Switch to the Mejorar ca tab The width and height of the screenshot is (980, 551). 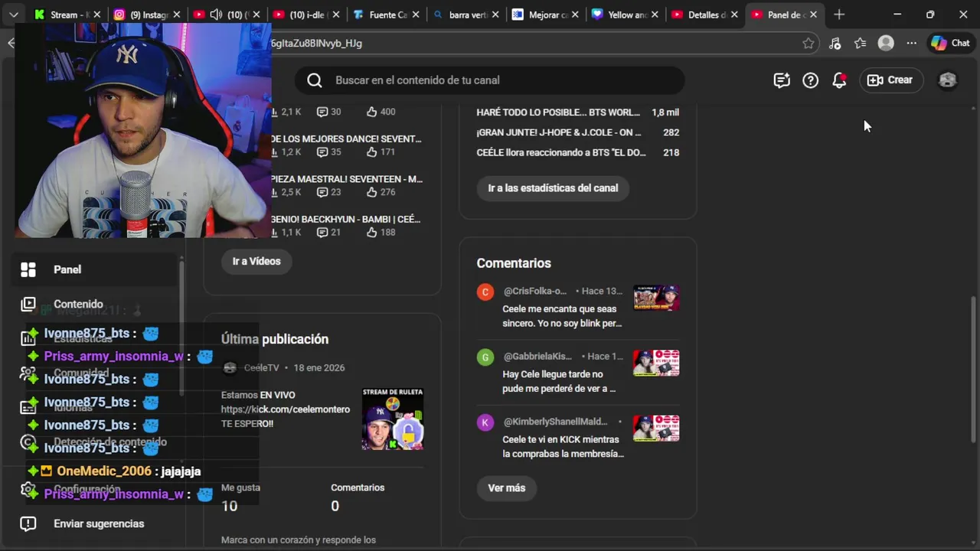point(544,15)
